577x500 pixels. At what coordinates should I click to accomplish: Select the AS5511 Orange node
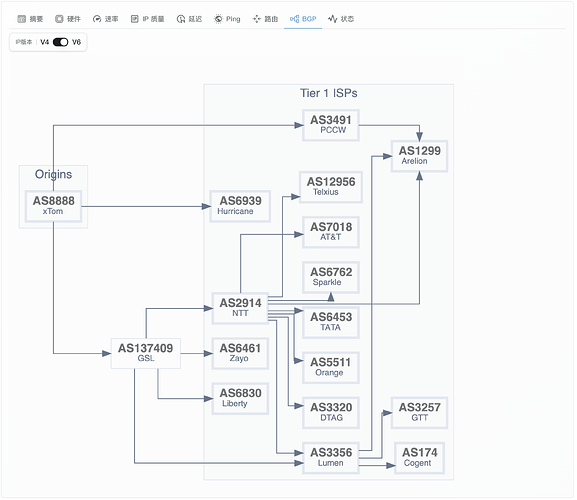tap(331, 367)
